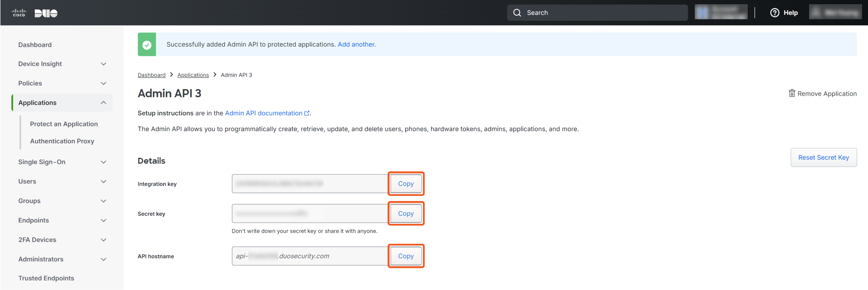Click into the API hostname field
The width and height of the screenshot is (868, 290).
point(309,256)
